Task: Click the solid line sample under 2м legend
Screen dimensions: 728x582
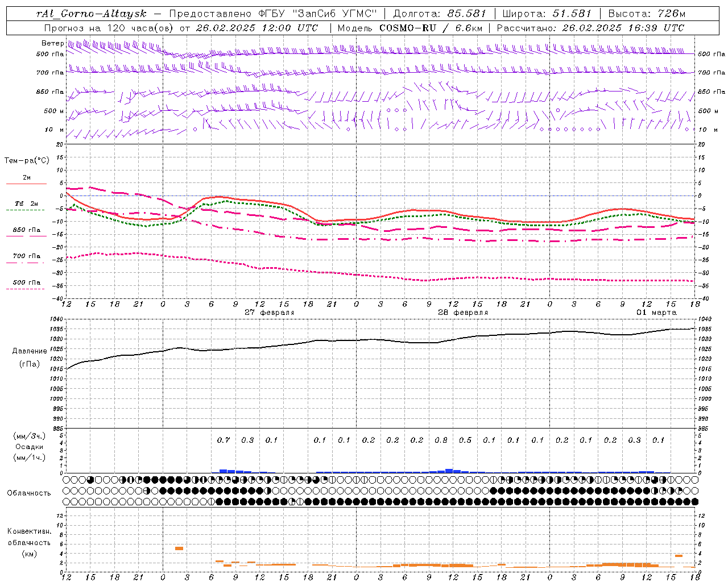Action: pyautogui.click(x=26, y=184)
